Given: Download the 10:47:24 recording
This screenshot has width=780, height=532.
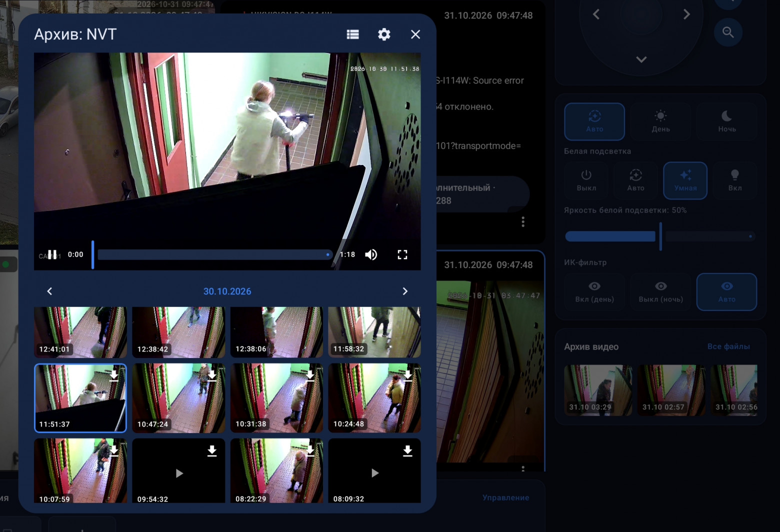Looking at the screenshot, I should point(212,375).
